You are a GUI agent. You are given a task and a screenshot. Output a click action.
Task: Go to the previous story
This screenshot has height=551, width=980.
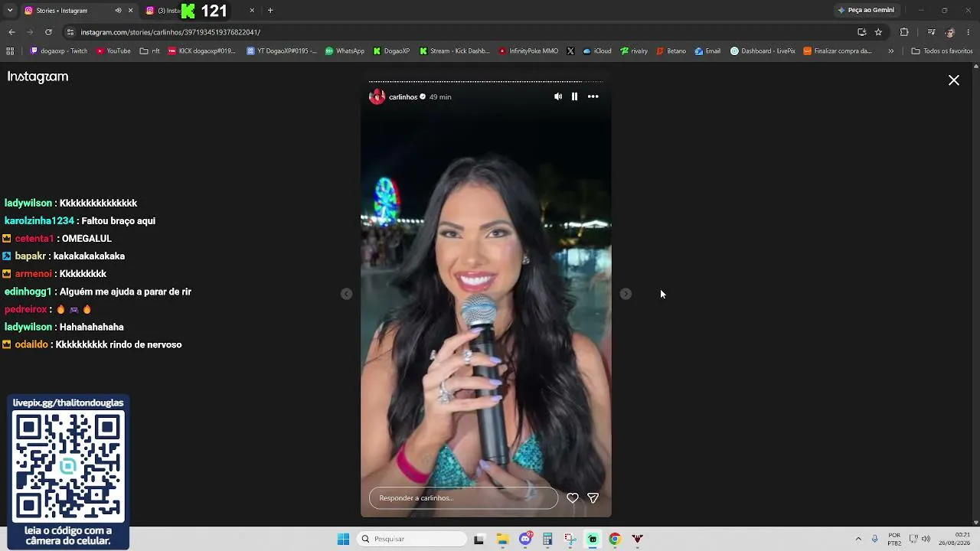click(x=347, y=294)
